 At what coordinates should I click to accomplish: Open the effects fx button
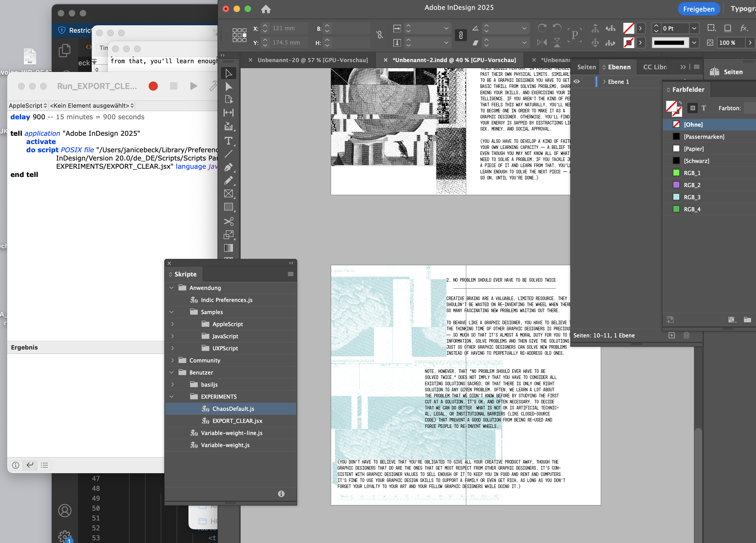coord(744,28)
